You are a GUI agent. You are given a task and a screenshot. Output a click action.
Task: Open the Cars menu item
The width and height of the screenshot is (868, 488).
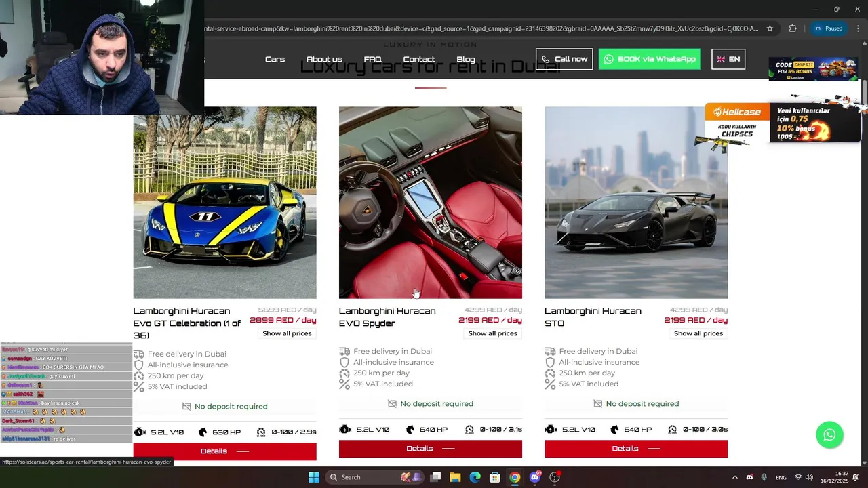pos(275,59)
